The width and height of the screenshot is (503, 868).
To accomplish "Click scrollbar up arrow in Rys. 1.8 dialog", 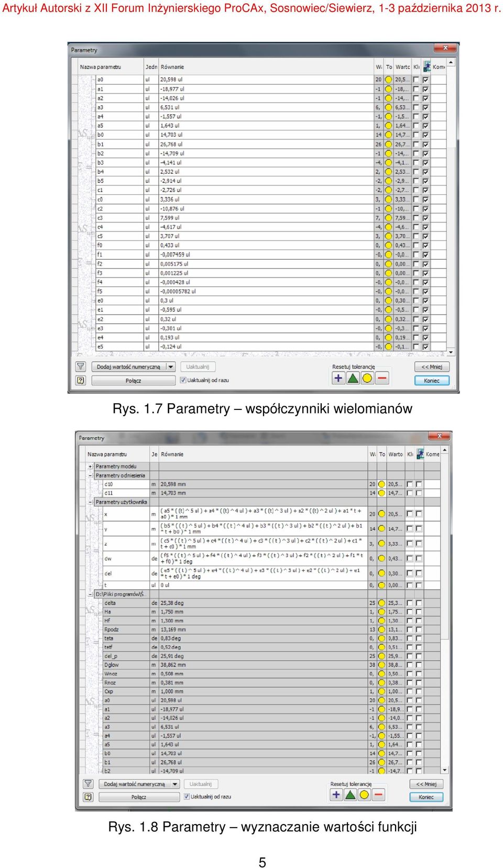I will click(445, 449).
